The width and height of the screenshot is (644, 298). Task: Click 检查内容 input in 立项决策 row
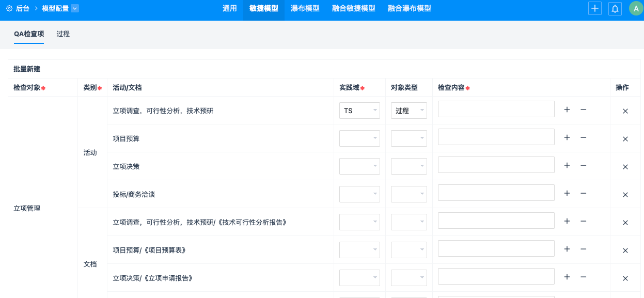coord(496,165)
